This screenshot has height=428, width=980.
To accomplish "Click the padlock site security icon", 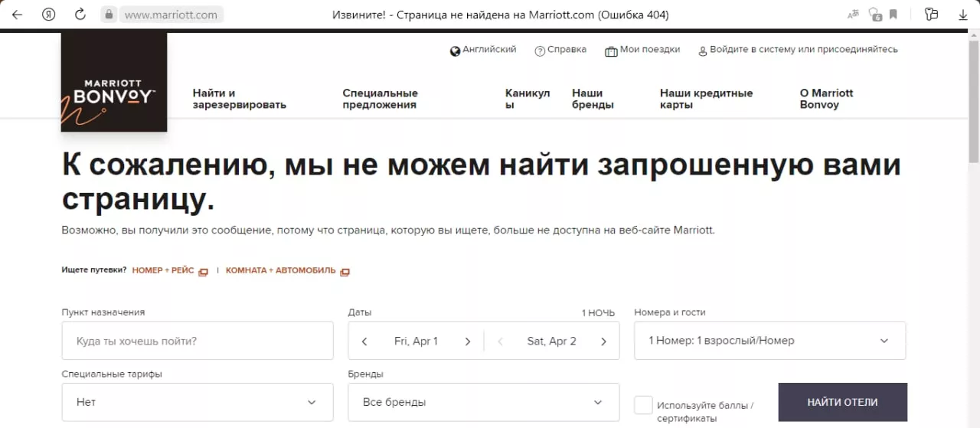I will point(109,15).
